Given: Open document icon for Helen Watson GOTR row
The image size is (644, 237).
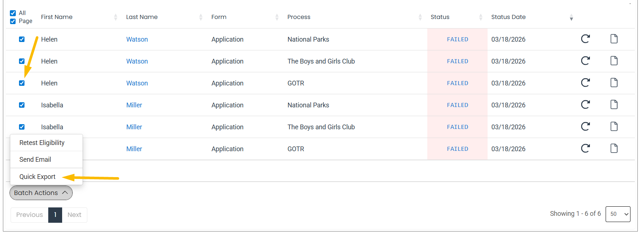Looking at the screenshot, I should tap(614, 83).
